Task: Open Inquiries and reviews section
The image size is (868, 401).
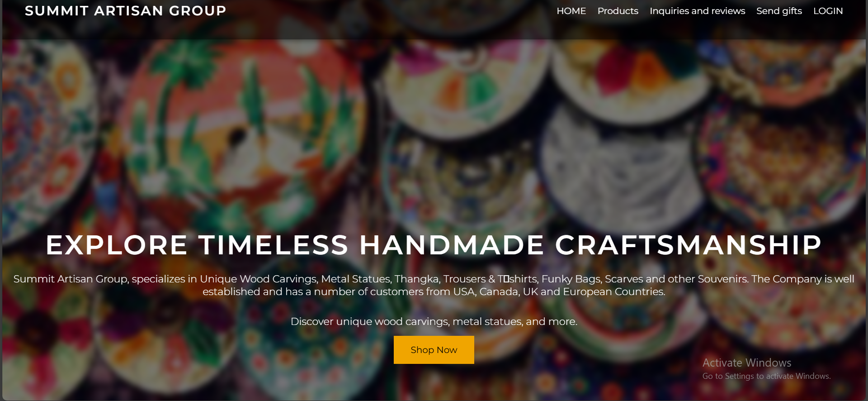Action: pyautogui.click(x=697, y=11)
